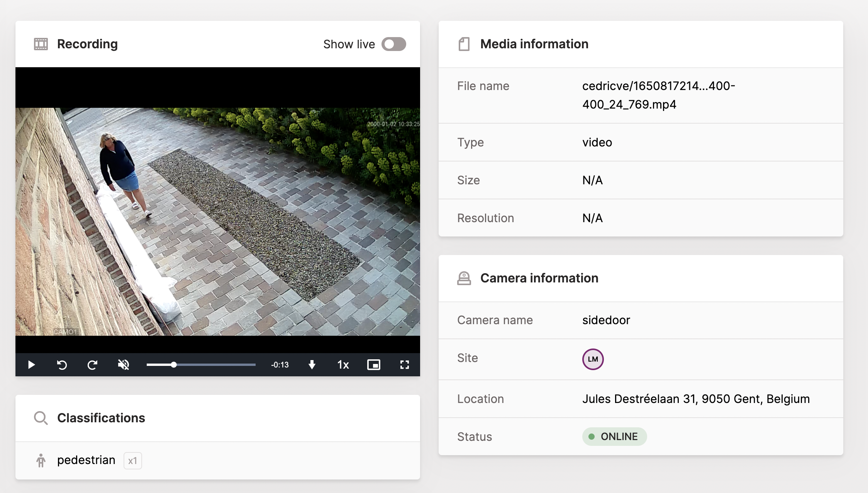Image resolution: width=868 pixels, height=493 pixels.
Task: Rewind the recording with back arrow
Action: tap(62, 365)
